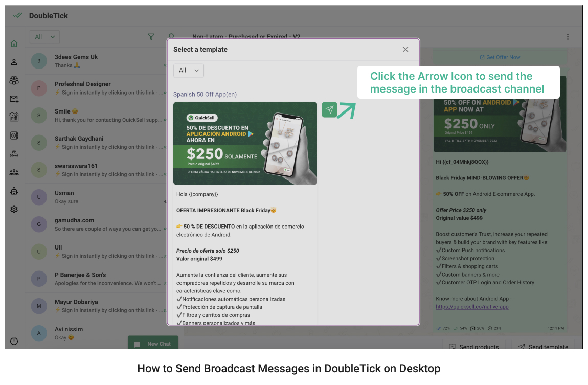The image size is (588, 385).
Task: Open the chatbot robot icon in sidebar
Action: (14, 191)
